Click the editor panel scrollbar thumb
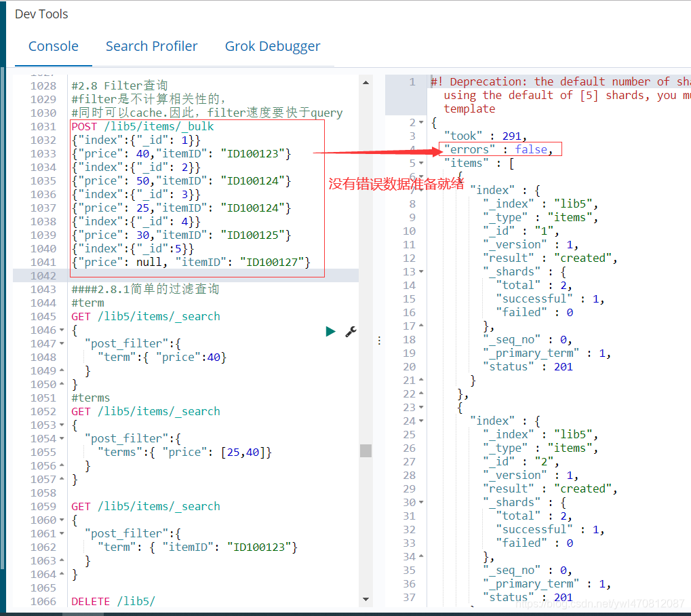Viewport: 691px width, 616px height. tap(366, 450)
